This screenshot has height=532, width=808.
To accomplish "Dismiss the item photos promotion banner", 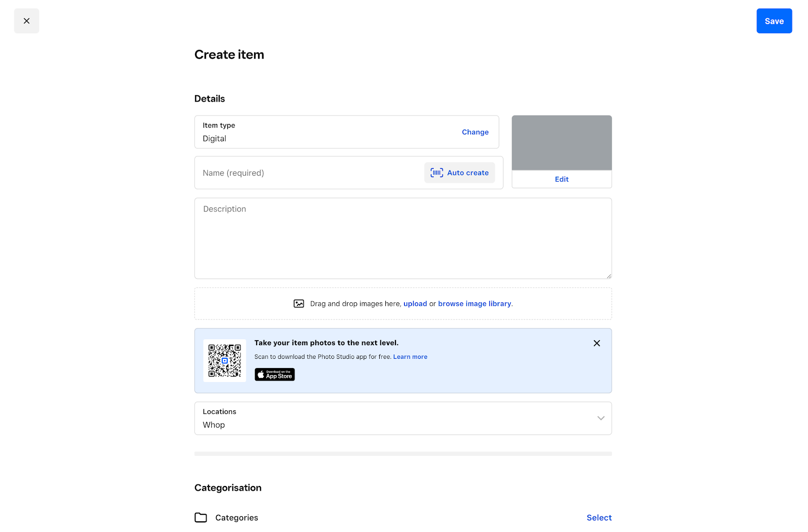I will pyautogui.click(x=596, y=343).
